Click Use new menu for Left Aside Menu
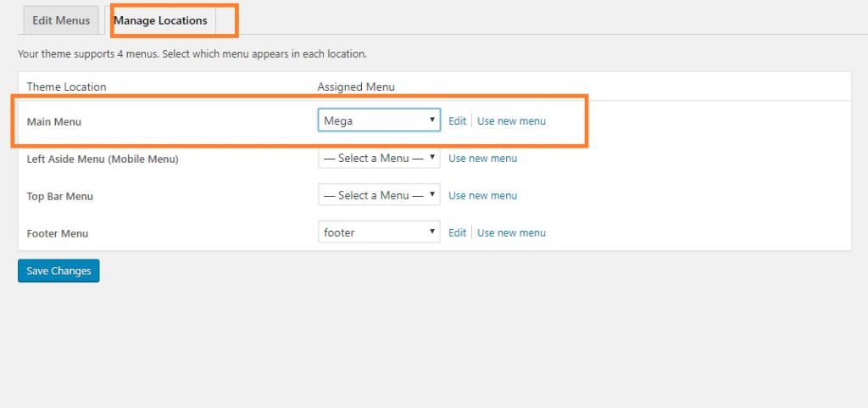868x408 pixels. 482,159
